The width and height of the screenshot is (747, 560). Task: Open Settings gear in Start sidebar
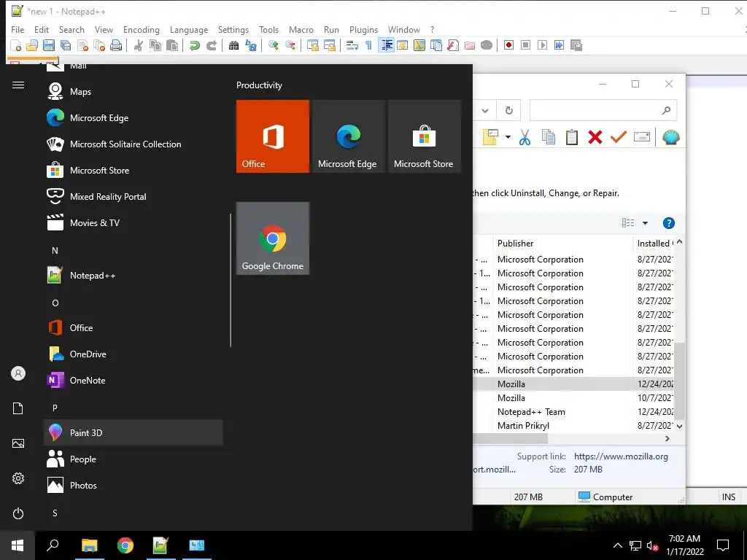pos(18,478)
